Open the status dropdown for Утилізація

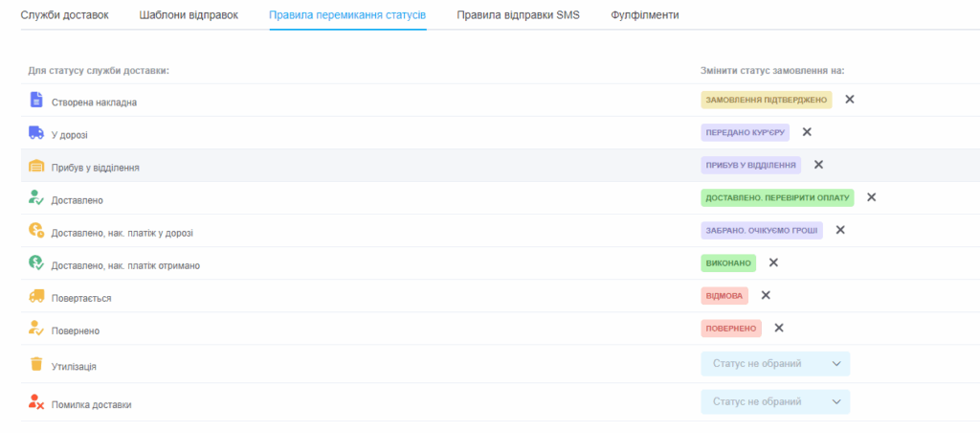[x=775, y=363]
